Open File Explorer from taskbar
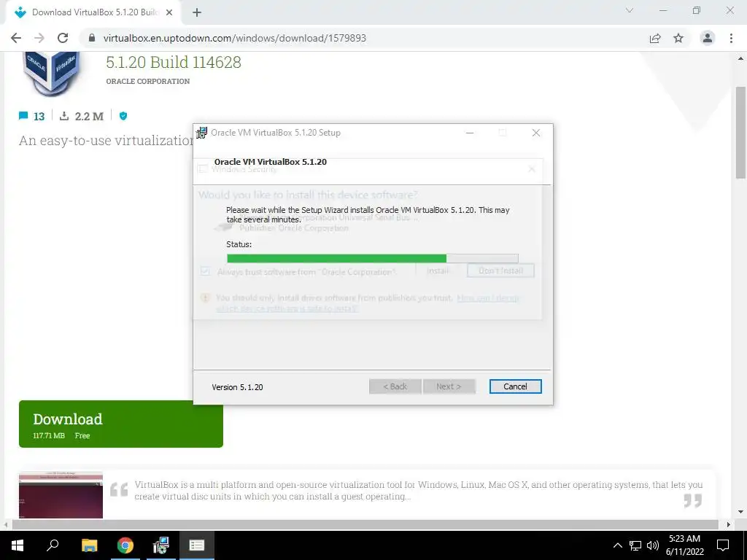The image size is (747, 560). (x=89, y=545)
